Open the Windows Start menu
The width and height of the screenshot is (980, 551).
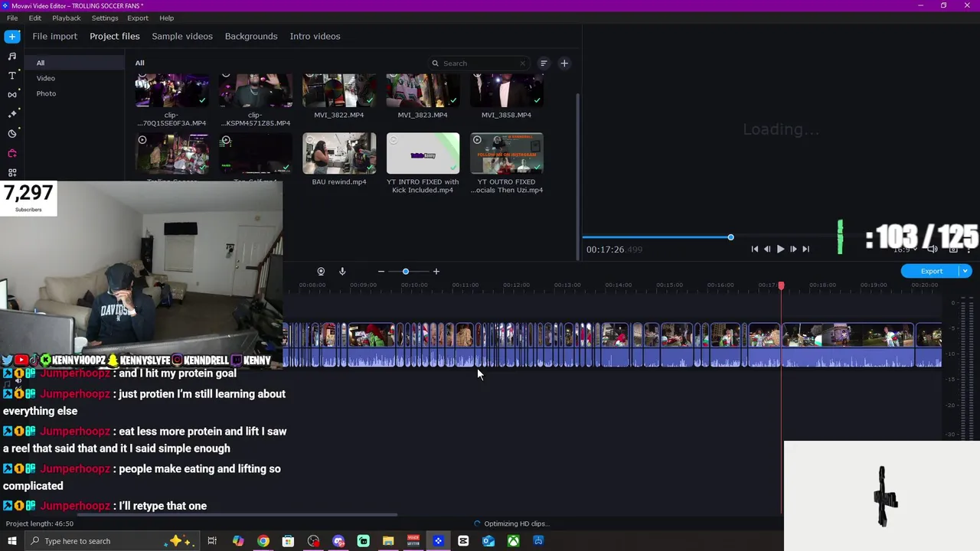point(11,541)
